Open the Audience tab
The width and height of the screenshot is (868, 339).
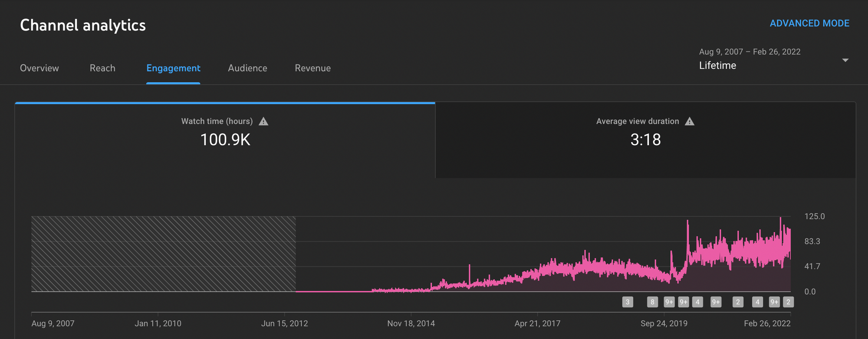click(x=247, y=68)
